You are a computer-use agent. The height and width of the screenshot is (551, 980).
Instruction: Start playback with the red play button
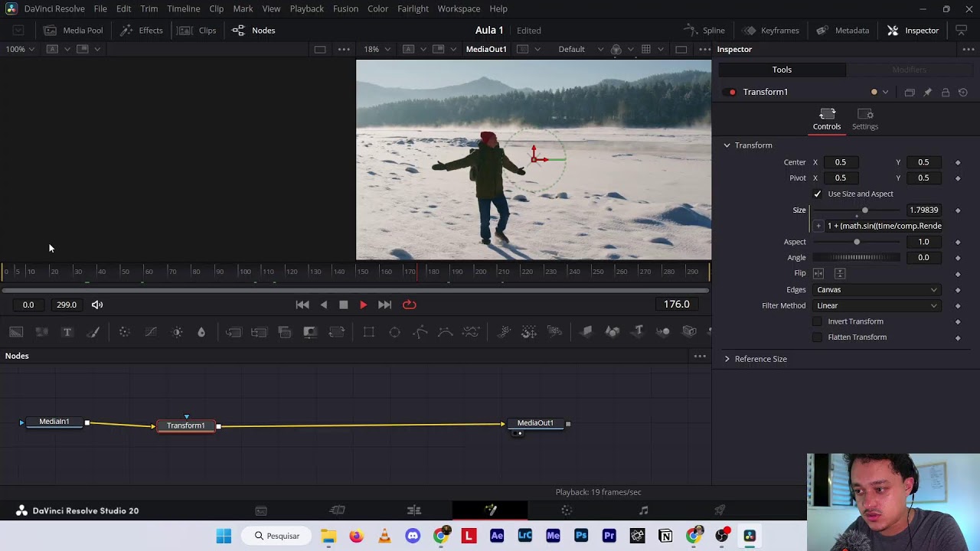[363, 305]
